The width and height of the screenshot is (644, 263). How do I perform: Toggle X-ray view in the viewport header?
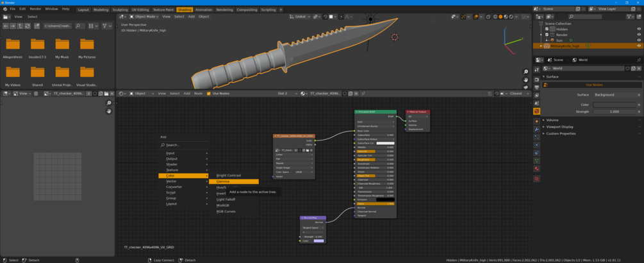click(x=488, y=17)
